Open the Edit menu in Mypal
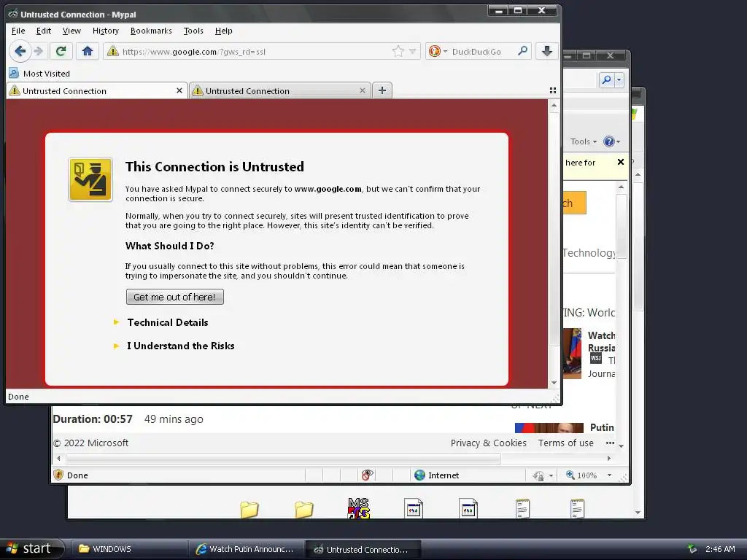The width and height of the screenshot is (747, 560). (x=43, y=31)
